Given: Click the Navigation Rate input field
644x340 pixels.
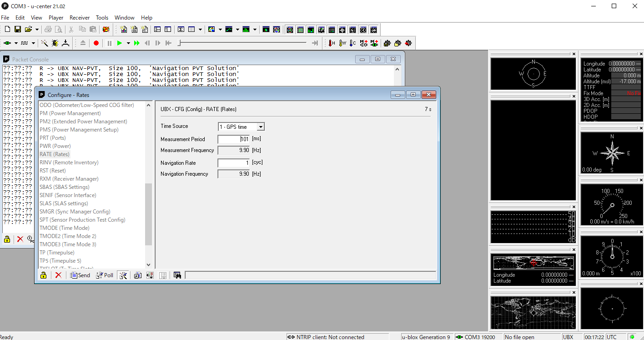Looking at the screenshot, I should click(234, 163).
